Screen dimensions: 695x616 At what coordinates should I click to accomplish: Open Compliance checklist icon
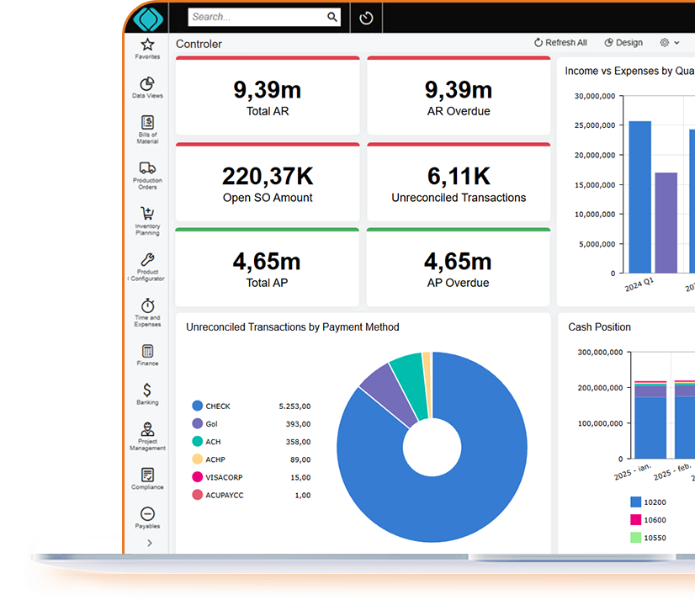(x=147, y=475)
